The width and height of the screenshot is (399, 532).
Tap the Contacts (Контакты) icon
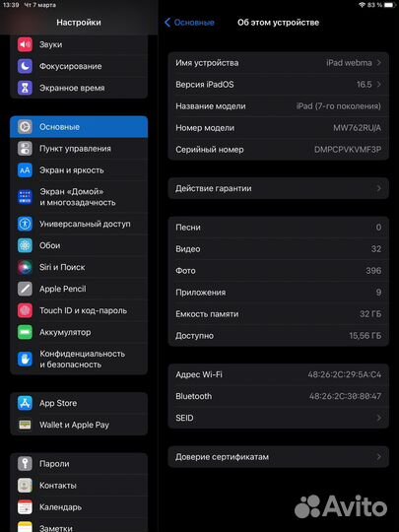[25, 486]
